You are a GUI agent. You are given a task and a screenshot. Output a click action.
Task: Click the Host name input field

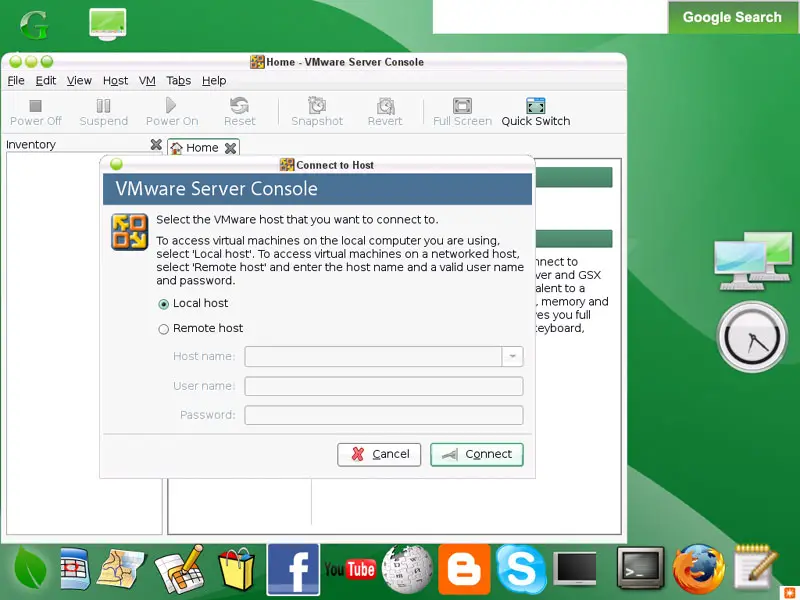[x=373, y=357]
